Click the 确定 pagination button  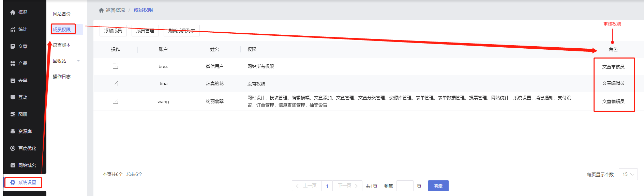438,186
